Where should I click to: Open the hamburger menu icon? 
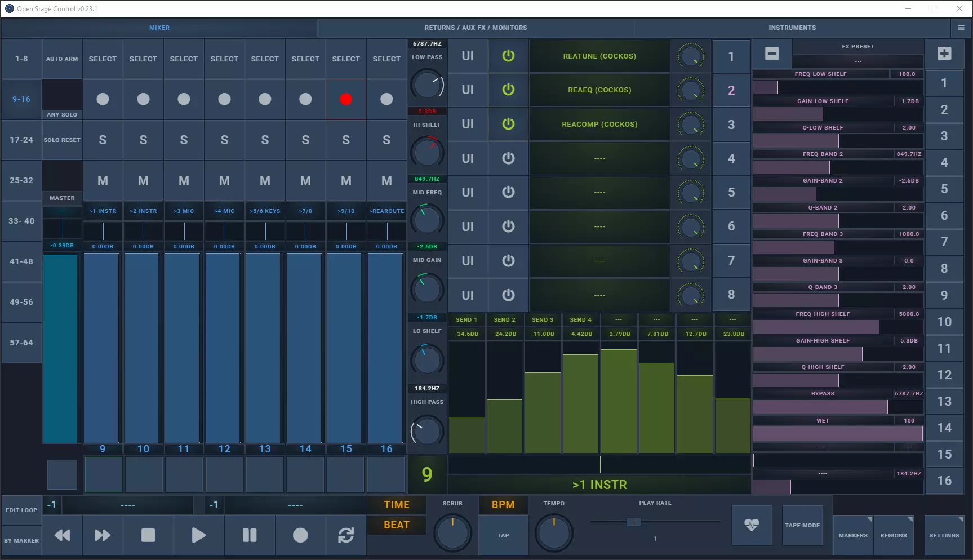pos(961,28)
